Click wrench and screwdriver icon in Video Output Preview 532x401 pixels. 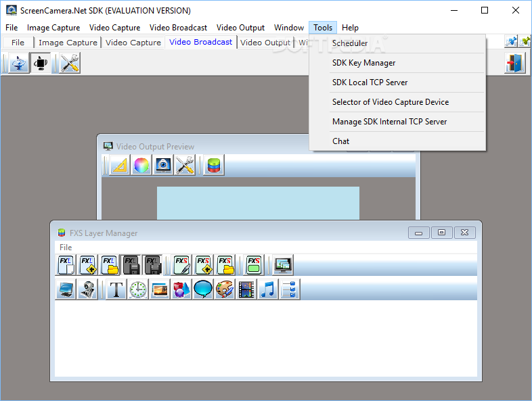[x=185, y=166]
